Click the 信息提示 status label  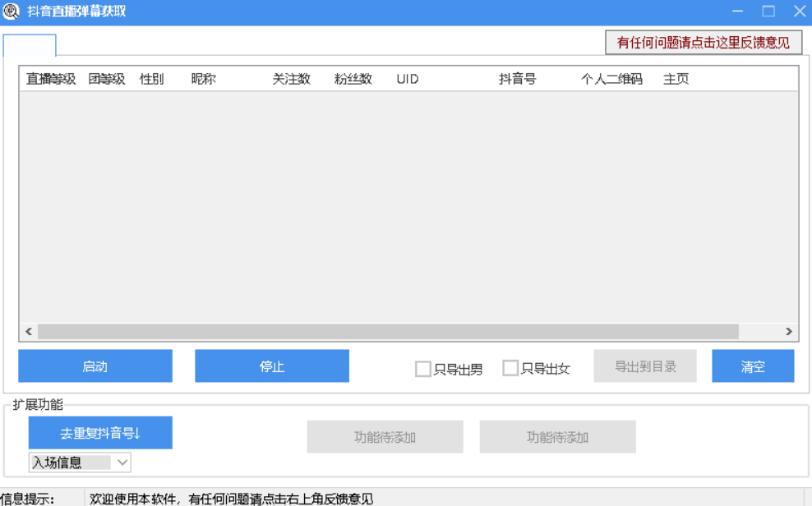(27, 499)
